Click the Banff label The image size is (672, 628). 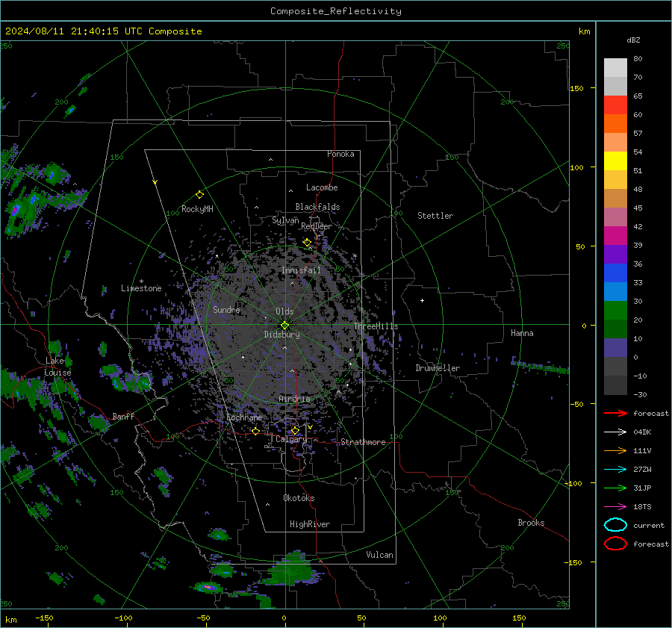point(123,417)
